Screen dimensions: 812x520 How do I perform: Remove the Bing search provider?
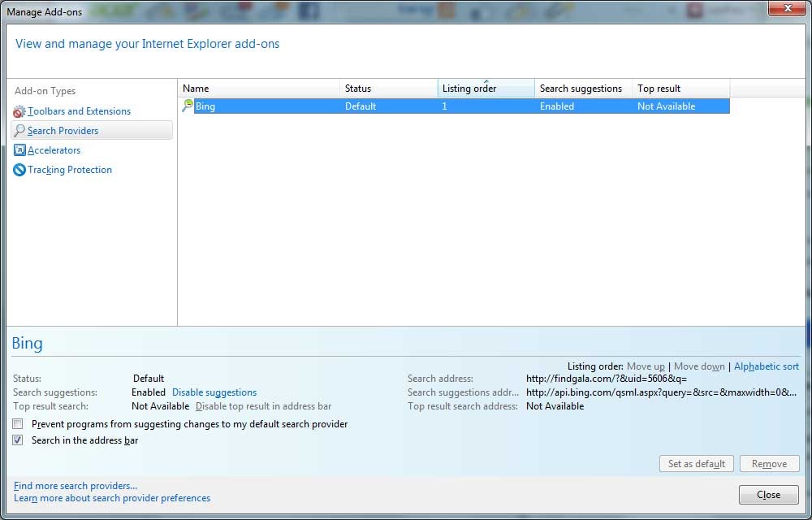770,464
